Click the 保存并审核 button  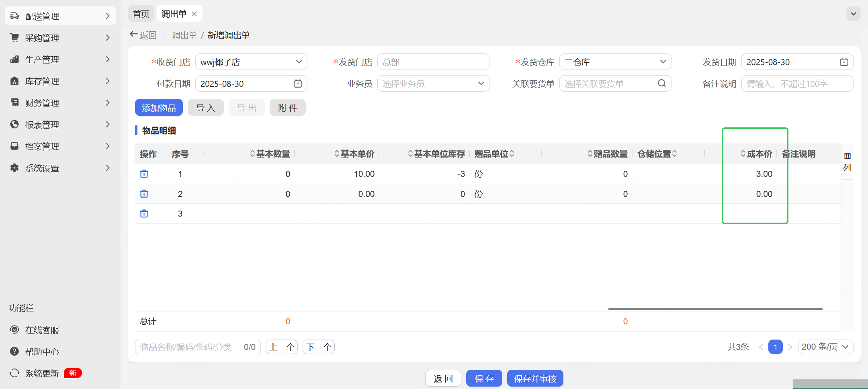pos(535,379)
